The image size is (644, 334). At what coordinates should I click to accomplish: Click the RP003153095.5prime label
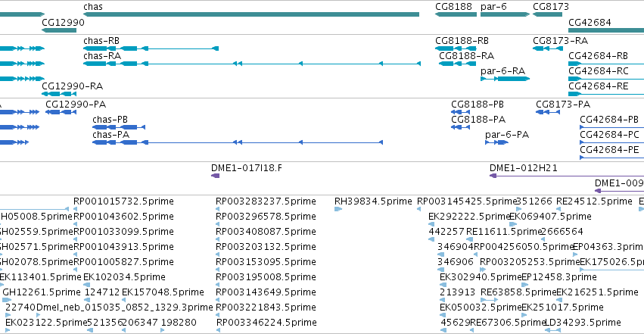pyautogui.click(x=266, y=262)
